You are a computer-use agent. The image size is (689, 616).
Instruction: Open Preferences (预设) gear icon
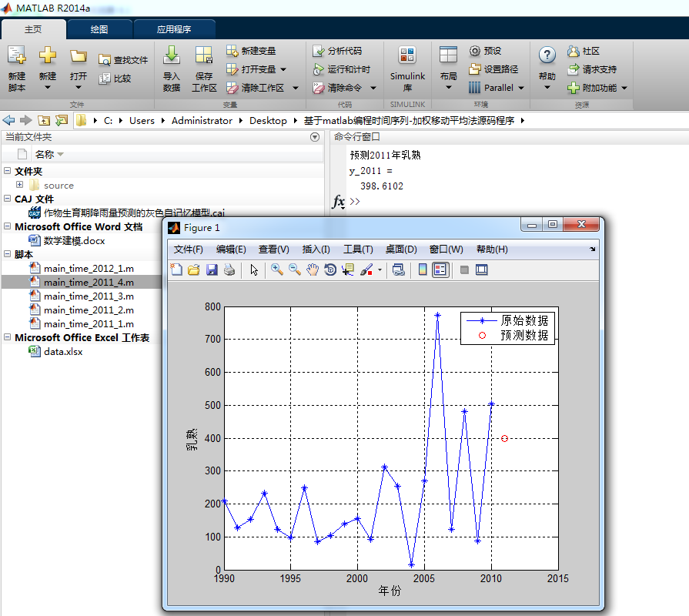point(474,51)
